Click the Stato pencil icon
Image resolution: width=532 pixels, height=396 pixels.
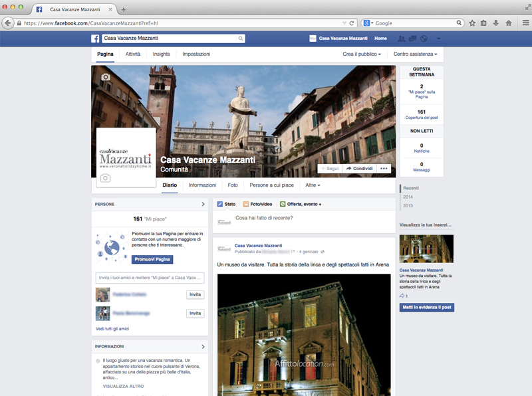click(220, 204)
